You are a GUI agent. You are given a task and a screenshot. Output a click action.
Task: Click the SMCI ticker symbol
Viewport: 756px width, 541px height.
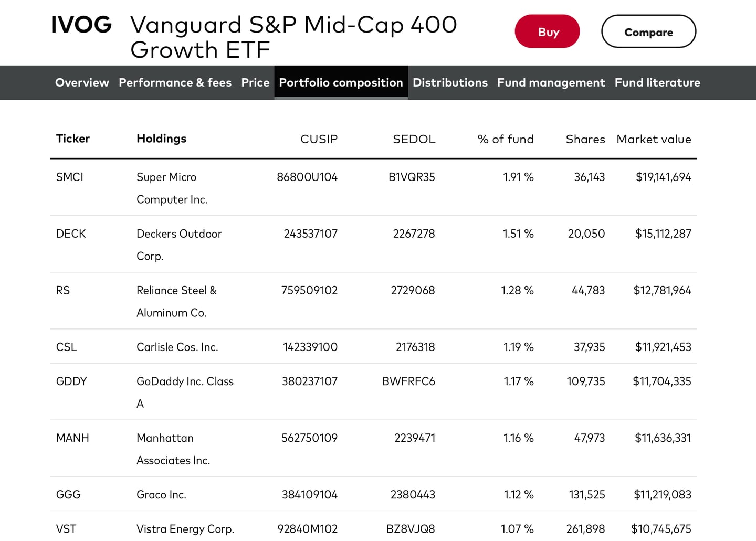click(70, 177)
